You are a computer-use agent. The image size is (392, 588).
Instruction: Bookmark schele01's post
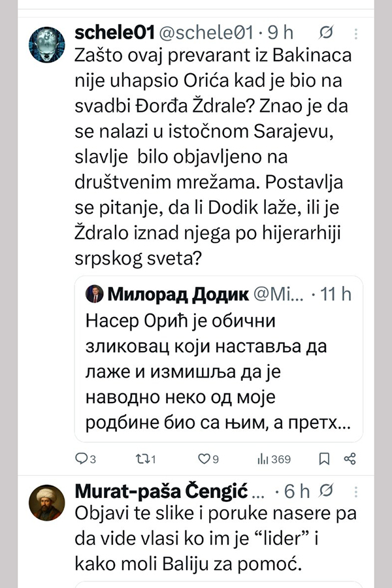point(323,459)
